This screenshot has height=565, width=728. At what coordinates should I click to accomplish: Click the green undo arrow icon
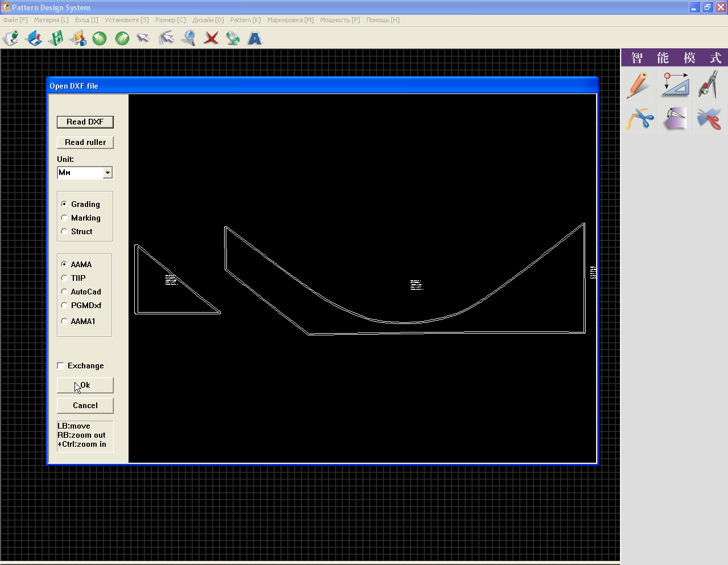pos(100,38)
